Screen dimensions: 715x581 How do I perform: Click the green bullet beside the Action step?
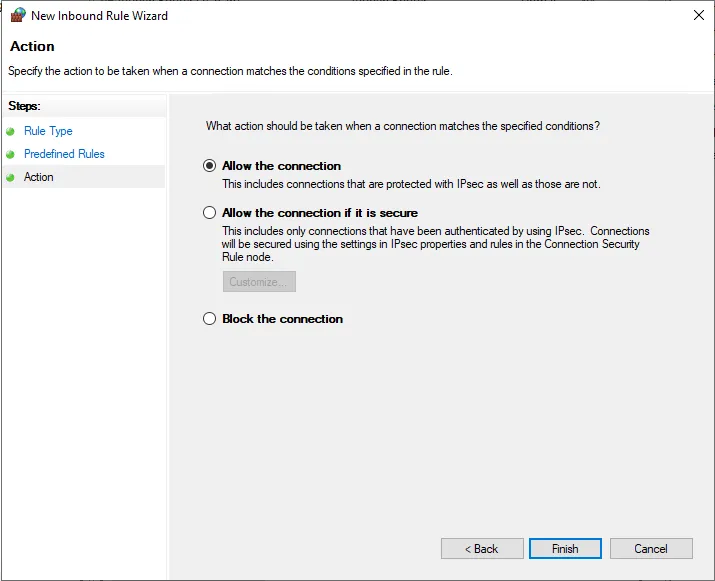tap(11, 177)
